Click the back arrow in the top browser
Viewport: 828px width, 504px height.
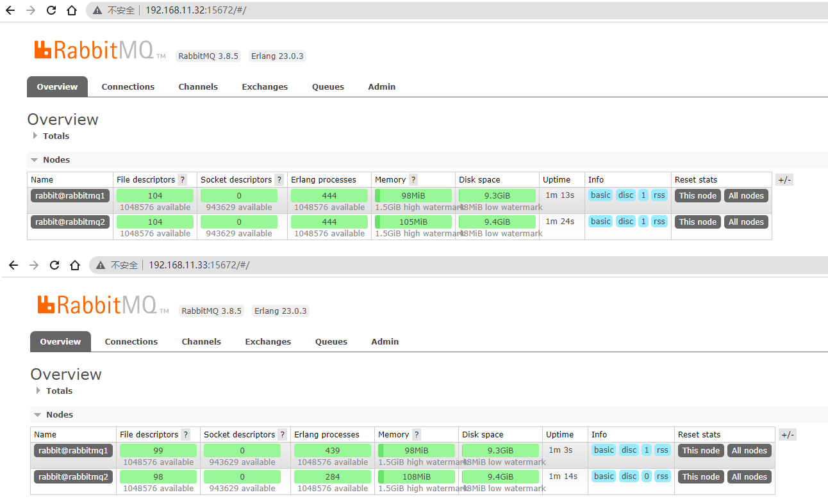click(x=10, y=10)
